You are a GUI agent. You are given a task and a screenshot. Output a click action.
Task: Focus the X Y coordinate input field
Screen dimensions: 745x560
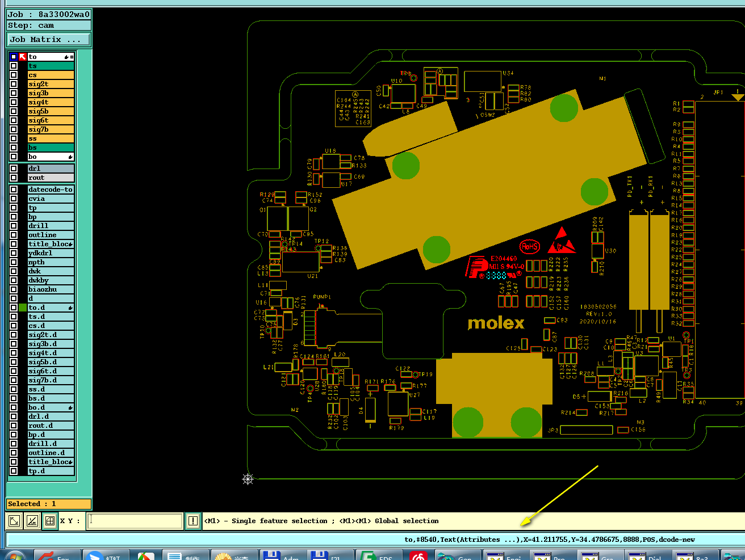pyautogui.click(x=135, y=521)
